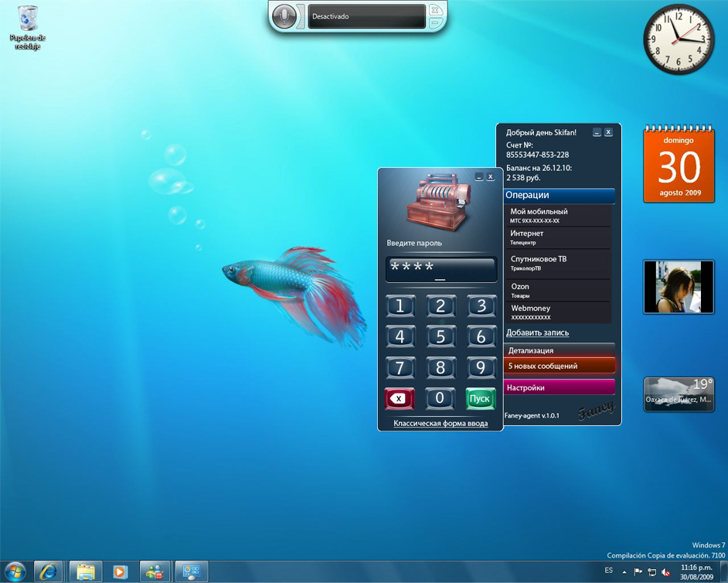Viewport: 728px width, 583px height.
Task: Click the cash register icon
Action: click(440, 201)
